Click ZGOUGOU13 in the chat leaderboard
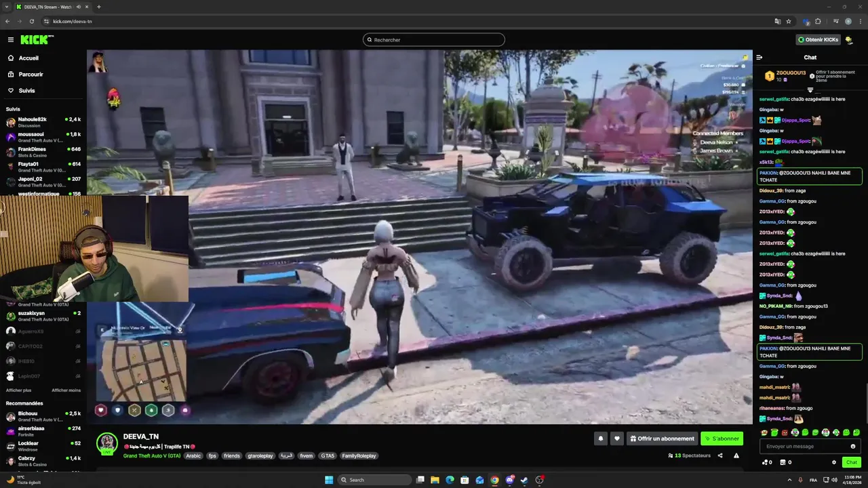 [x=791, y=73]
